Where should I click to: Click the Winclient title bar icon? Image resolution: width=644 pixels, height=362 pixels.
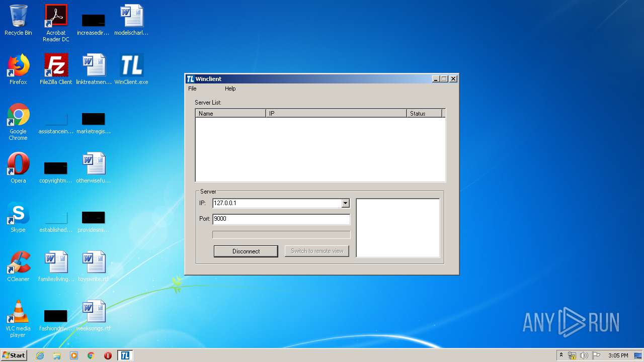tap(190, 79)
